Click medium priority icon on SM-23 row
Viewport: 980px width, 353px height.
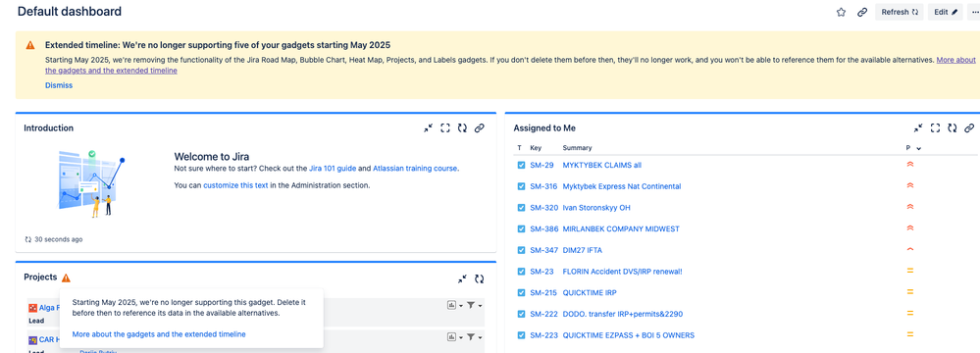click(x=910, y=271)
